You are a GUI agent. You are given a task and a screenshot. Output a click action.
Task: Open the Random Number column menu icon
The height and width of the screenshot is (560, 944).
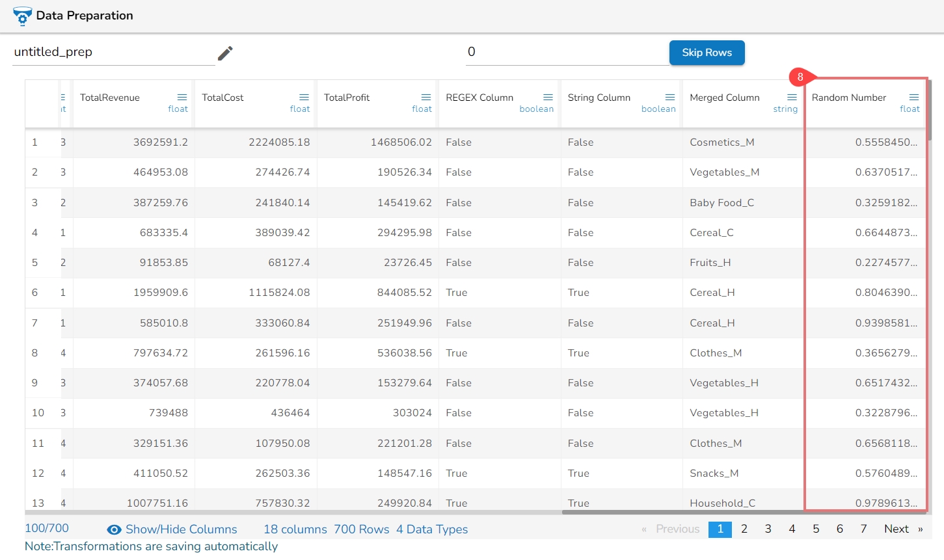tap(914, 98)
